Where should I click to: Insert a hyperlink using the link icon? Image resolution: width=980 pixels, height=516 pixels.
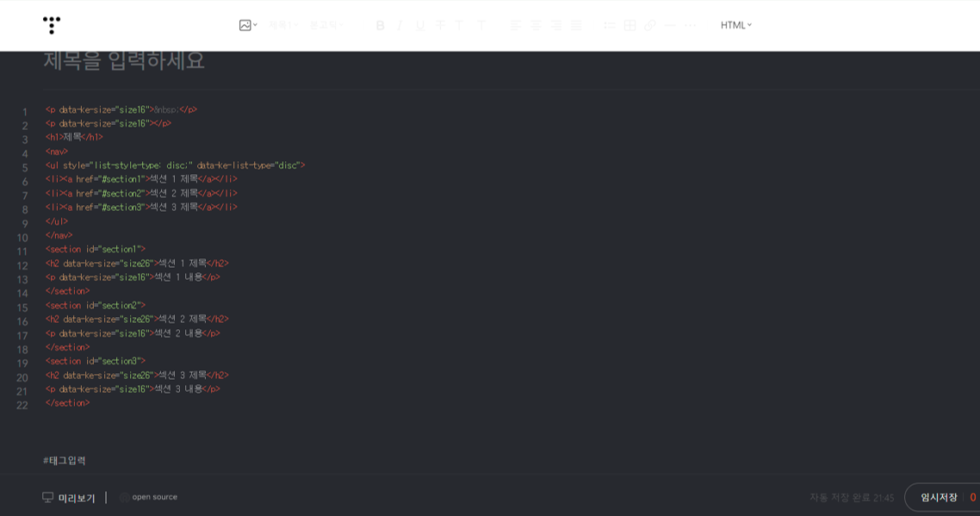[650, 26]
